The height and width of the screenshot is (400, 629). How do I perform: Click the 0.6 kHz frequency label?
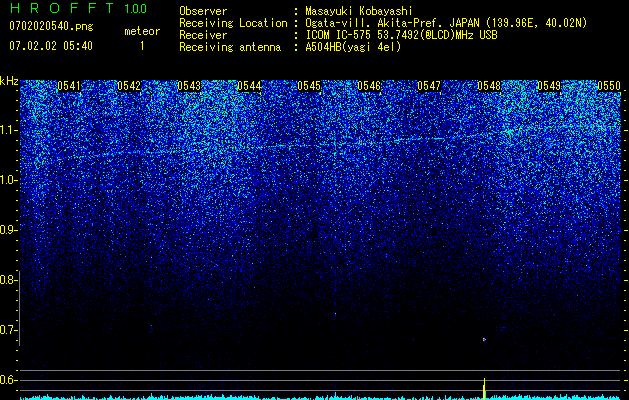coord(9,380)
